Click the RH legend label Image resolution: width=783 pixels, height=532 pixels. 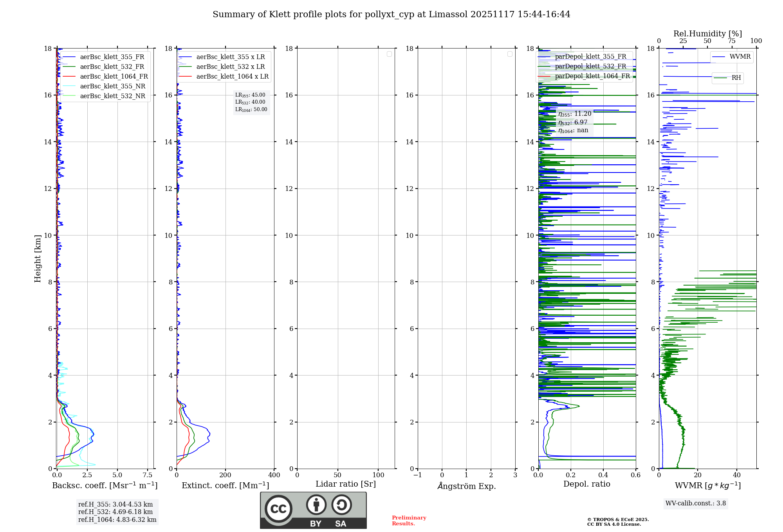click(736, 78)
